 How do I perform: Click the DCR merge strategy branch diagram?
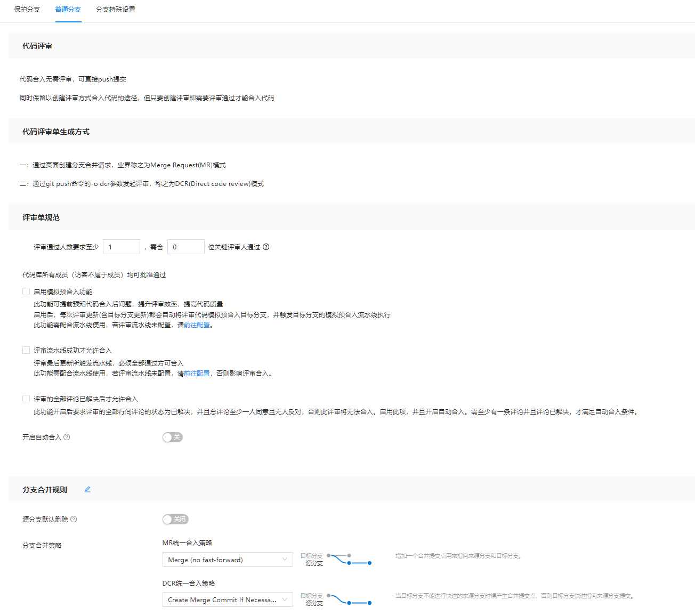point(349,599)
